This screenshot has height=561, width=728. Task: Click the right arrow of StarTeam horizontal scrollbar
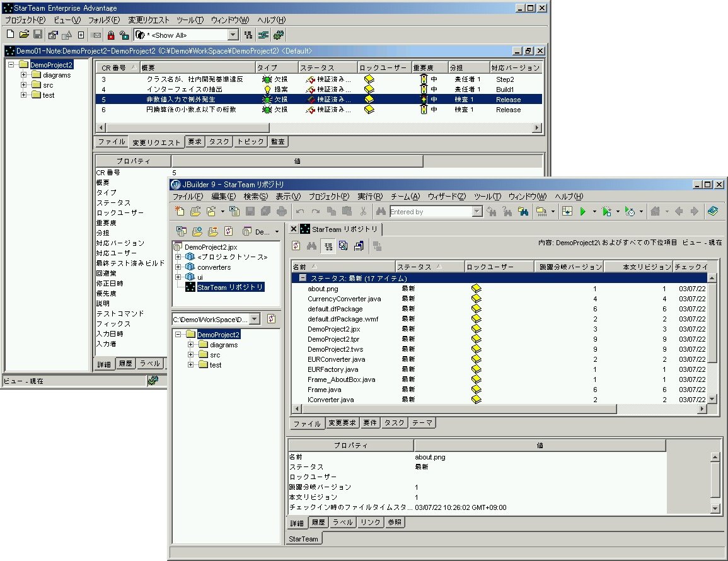(x=537, y=127)
